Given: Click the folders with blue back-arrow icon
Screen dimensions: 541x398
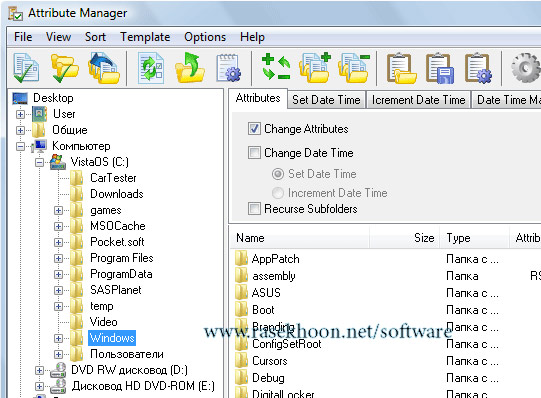Looking at the screenshot, I should (104, 68).
